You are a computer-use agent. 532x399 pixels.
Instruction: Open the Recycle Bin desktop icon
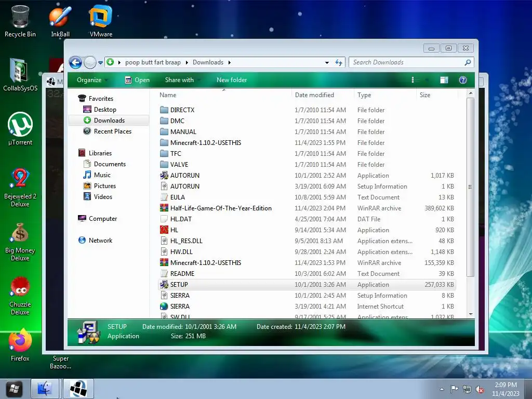coord(20,21)
